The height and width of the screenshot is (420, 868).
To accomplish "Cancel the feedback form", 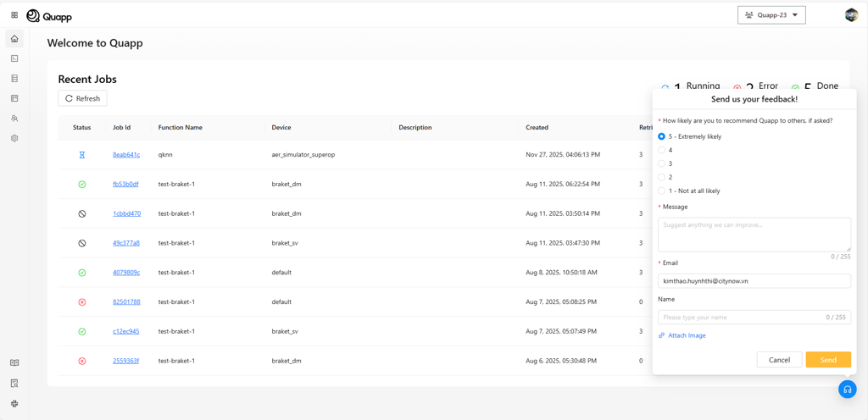I will click(779, 360).
